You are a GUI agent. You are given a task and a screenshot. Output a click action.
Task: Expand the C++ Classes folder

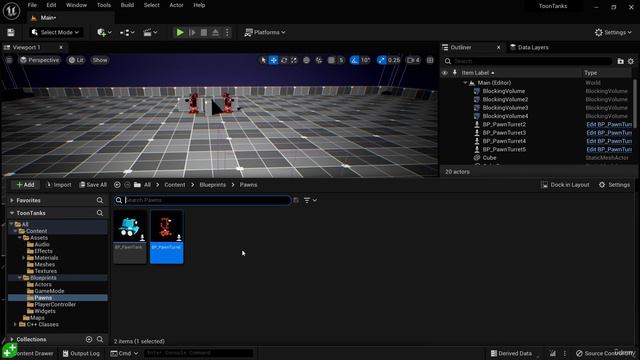click(16, 324)
